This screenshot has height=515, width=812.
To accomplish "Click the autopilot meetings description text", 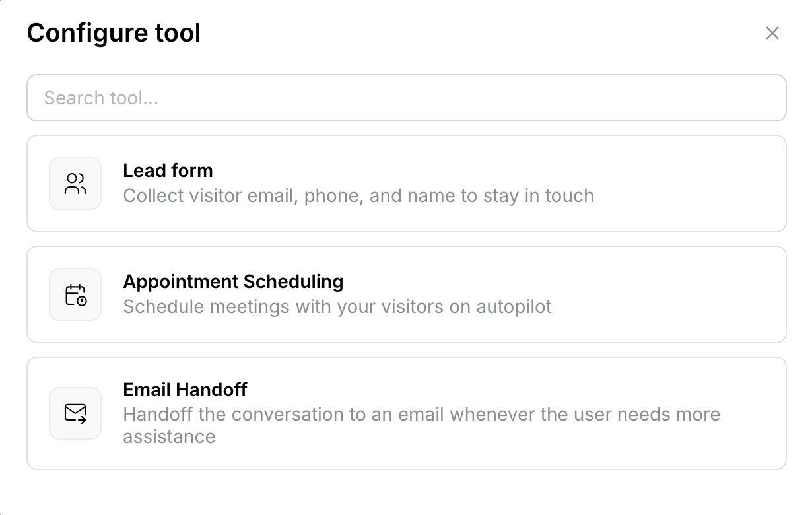I will 337,306.
